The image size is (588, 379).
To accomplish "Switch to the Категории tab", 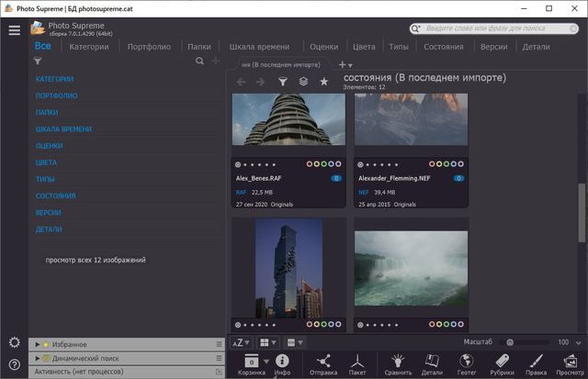I will pos(87,46).
